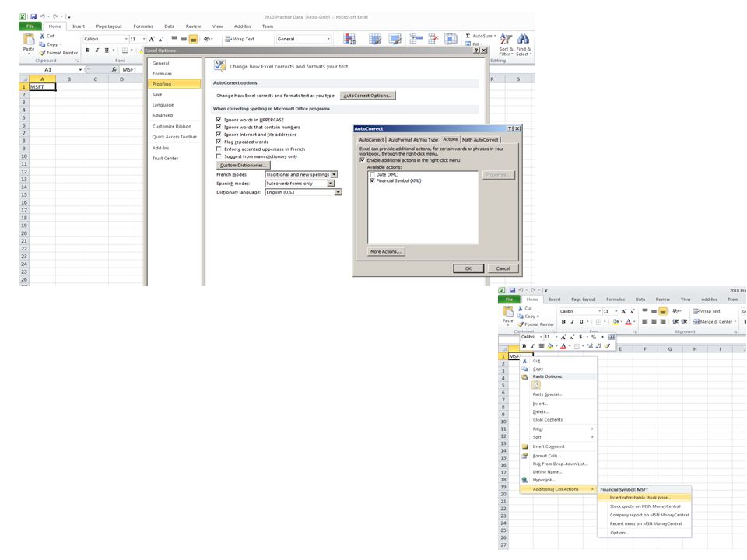Click Format as Table icon above Excel Options

click(x=375, y=39)
